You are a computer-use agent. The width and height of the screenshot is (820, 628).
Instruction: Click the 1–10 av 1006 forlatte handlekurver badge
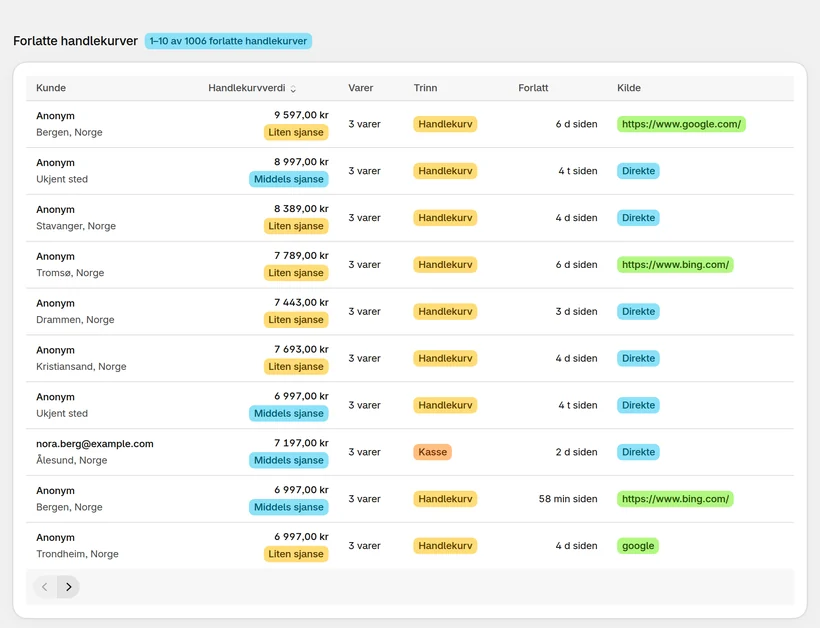(x=228, y=41)
